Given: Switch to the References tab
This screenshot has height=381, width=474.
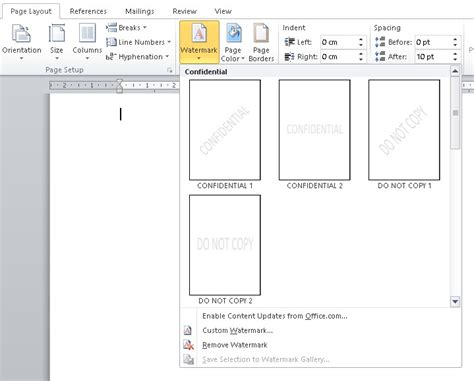Looking at the screenshot, I should 88,11.
